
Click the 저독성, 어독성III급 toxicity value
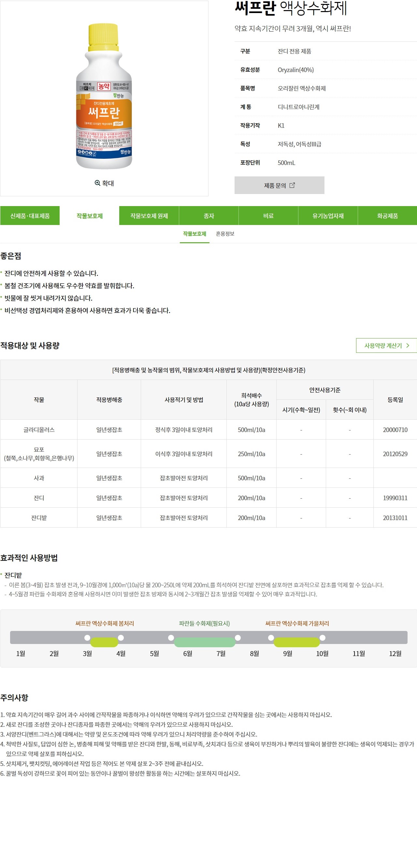pos(299,144)
